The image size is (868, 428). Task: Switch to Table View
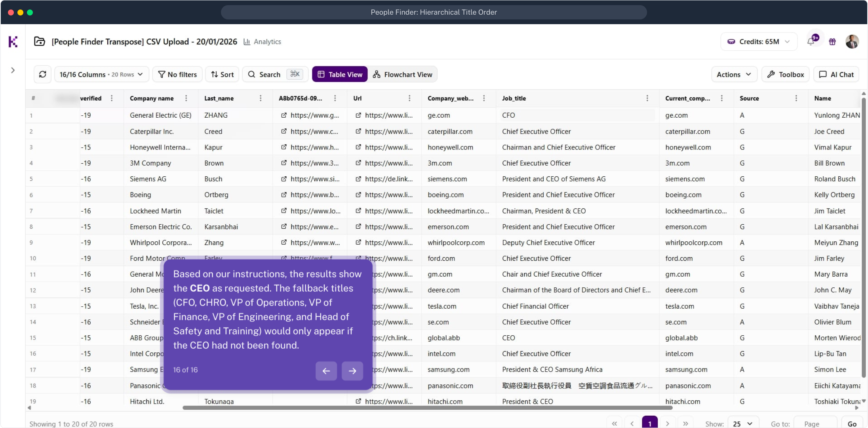click(340, 75)
